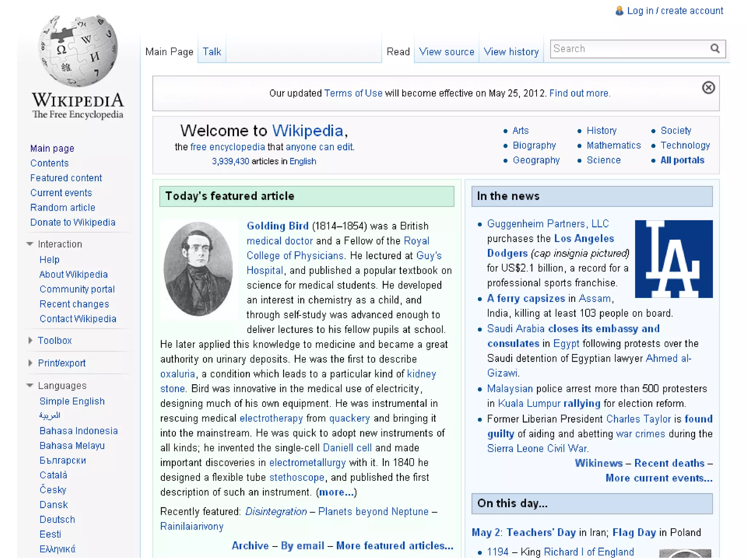Open the All portals link

pyautogui.click(x=682, y=160)
